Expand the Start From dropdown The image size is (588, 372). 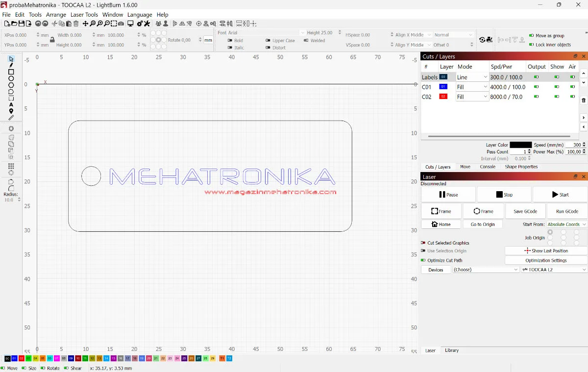coord(566,224)
